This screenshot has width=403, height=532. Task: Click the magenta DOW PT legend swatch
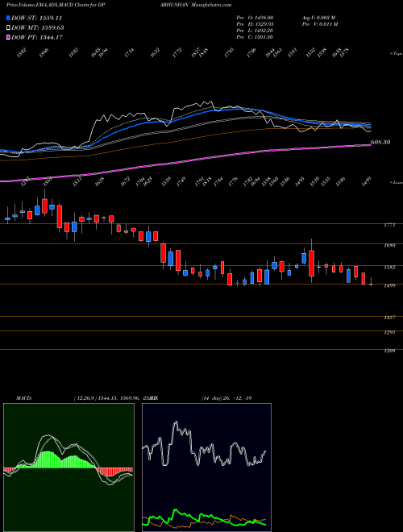tap(9, 37)
